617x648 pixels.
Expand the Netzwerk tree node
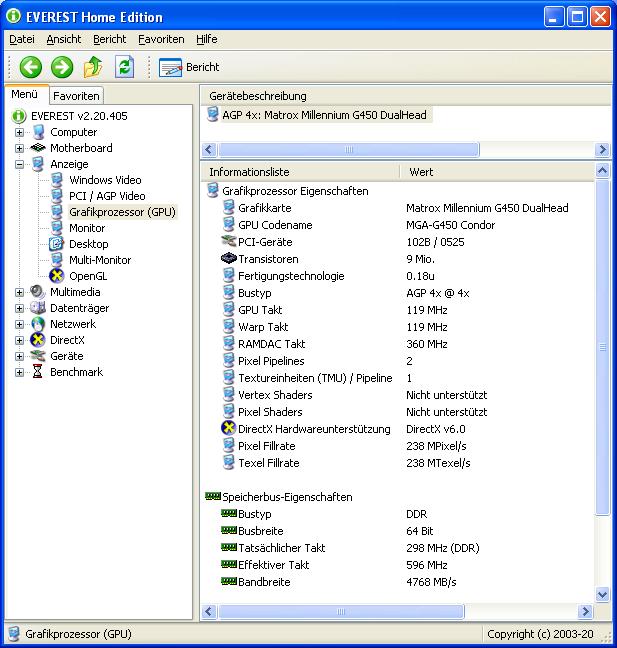click(x=19, y=324)
